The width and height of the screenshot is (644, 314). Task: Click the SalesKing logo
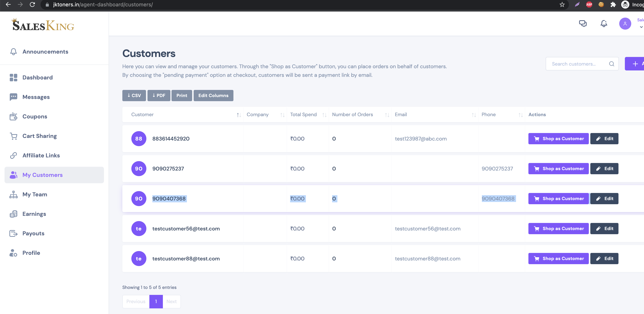point(43,25)
